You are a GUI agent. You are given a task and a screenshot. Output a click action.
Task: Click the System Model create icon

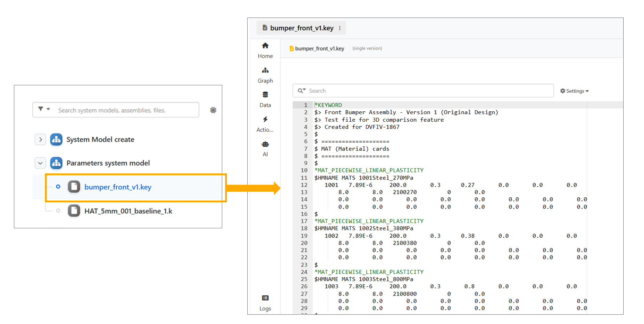coord(56,140)
